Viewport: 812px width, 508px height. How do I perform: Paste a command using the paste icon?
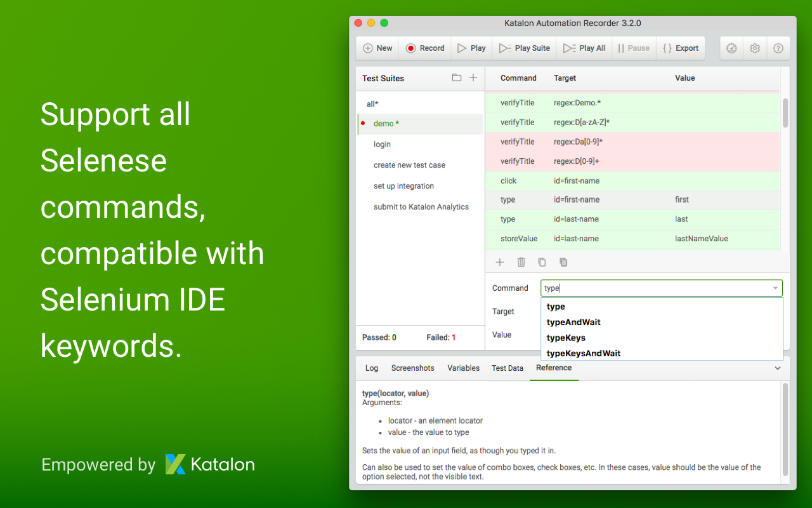[x=563, y=262]
